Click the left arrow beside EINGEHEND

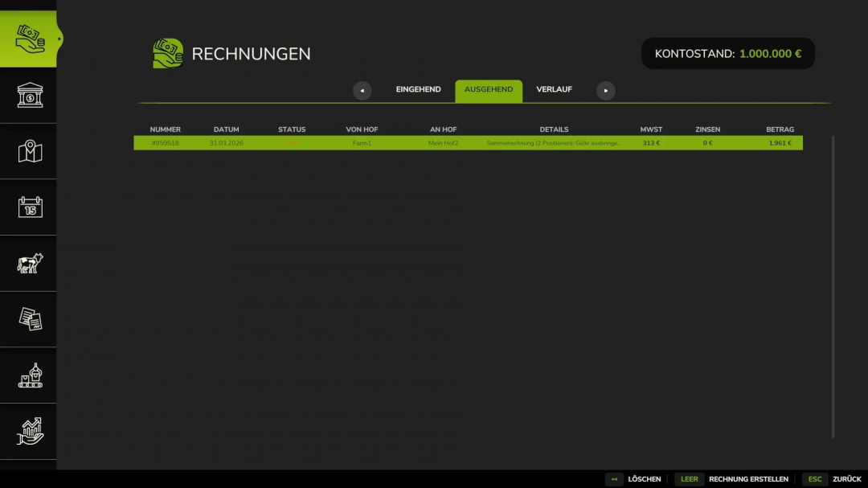pyautogui.click(x=362, y=90)
